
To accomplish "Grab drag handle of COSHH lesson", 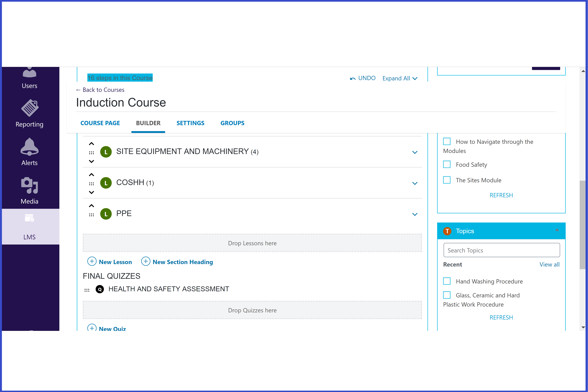I will pyautogui.click(x=91, y=184).
